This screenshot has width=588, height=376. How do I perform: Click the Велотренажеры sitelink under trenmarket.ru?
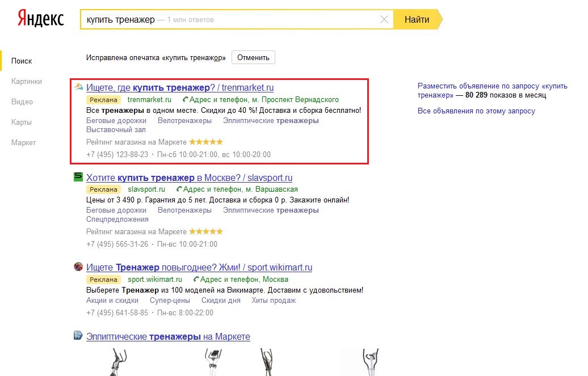[184, 120]
